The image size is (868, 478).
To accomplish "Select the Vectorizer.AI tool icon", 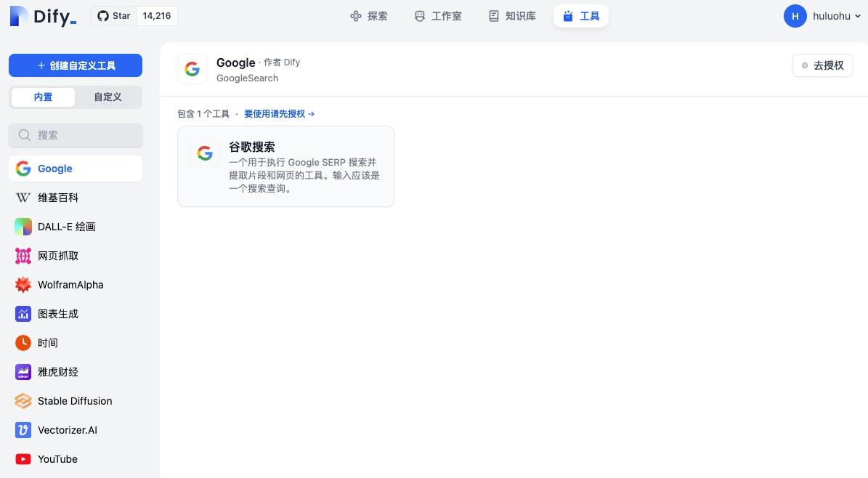I will [x=23, y=430].
